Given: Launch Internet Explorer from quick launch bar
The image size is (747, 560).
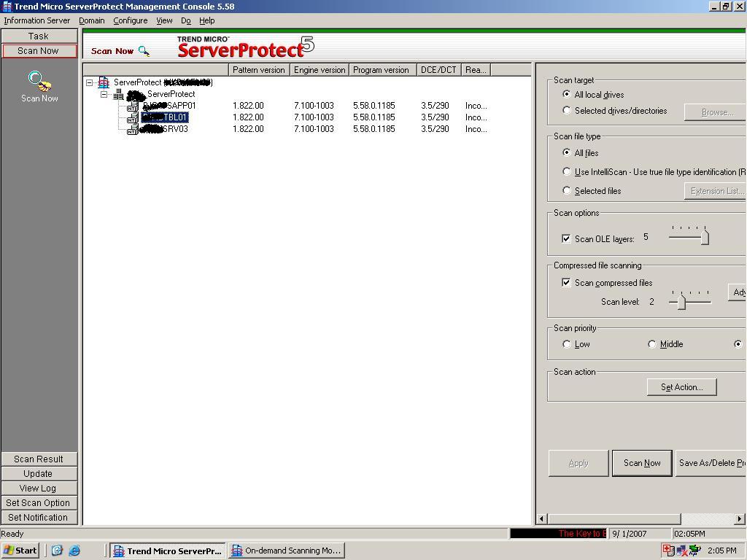Looking at the screenshot, I should pyautogui.click(x=75, y=551).
